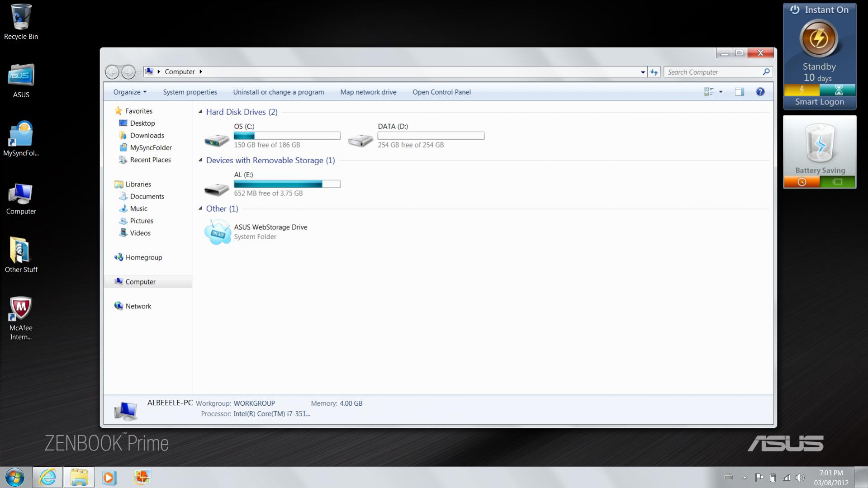
Task: Click the OS (C:) usage bar
Action: tap(287, 136)
